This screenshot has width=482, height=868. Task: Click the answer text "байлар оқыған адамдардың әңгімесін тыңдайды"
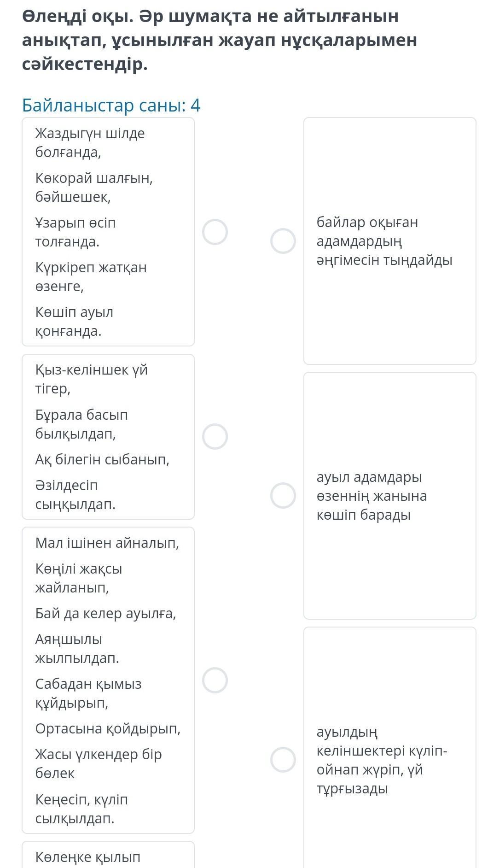coord(384,241)
